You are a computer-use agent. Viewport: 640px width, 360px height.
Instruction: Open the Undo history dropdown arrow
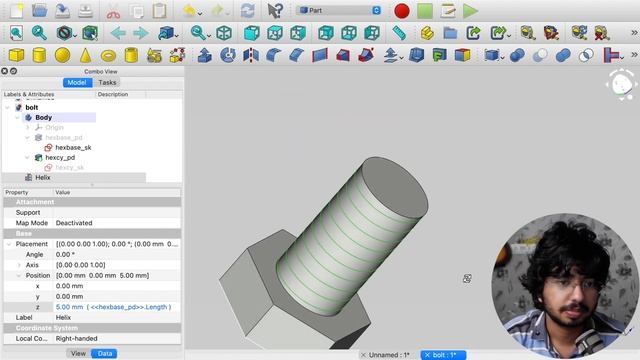[200, 14]
